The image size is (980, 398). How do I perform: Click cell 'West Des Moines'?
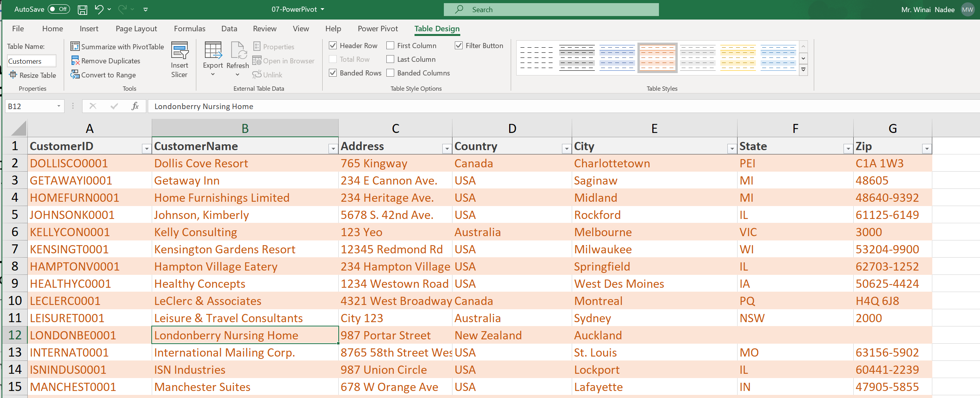(654, 284)
